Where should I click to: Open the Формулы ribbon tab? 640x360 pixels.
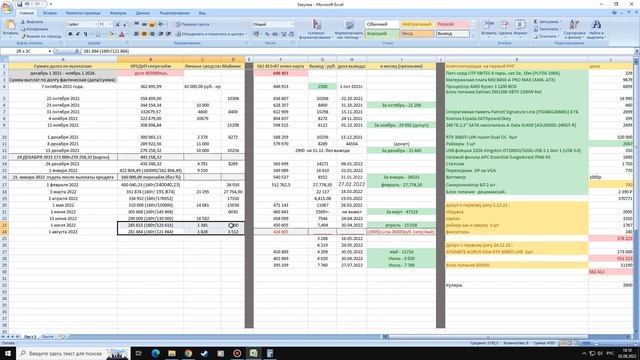coord(118,13)
